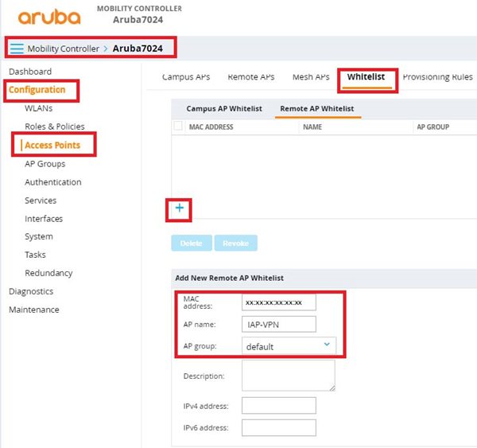Switch to the Remote APs tab

251,77
